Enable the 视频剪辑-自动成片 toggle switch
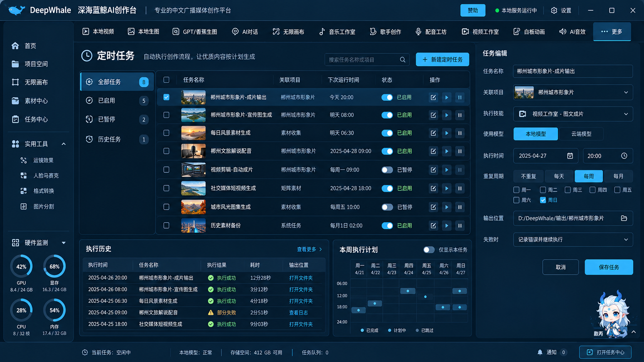This screenshot has height=362, width=644. click(387, 170)
